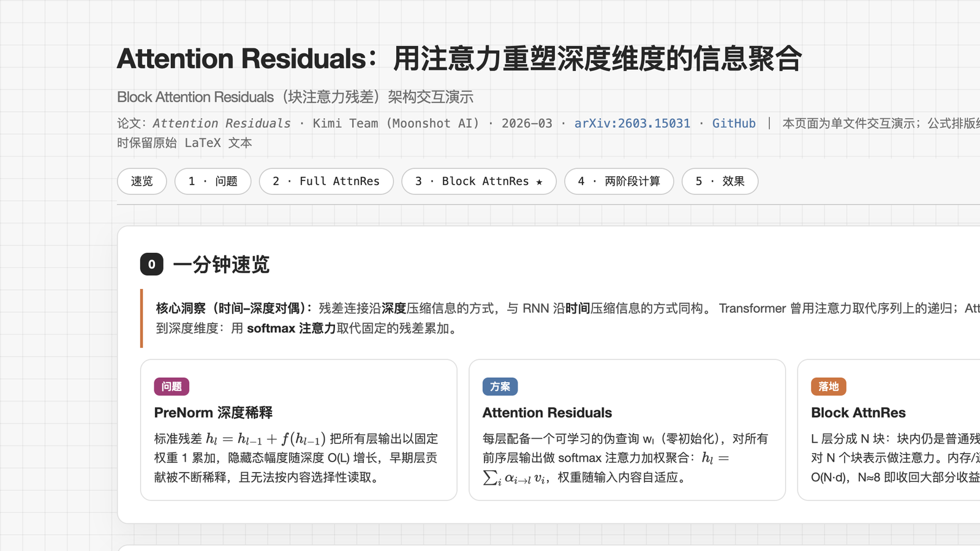Image resolution: width=980 pixels, height=551 pixels.
Task: Click the italic "Attention Residuals" paper title
Action: click(x=222, y=123)
